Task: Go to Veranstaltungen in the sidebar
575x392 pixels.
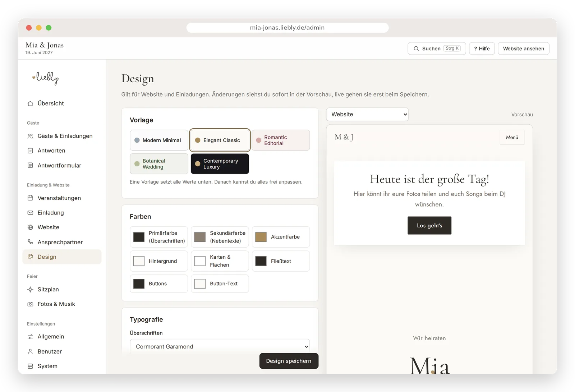Action: [62, 198]
